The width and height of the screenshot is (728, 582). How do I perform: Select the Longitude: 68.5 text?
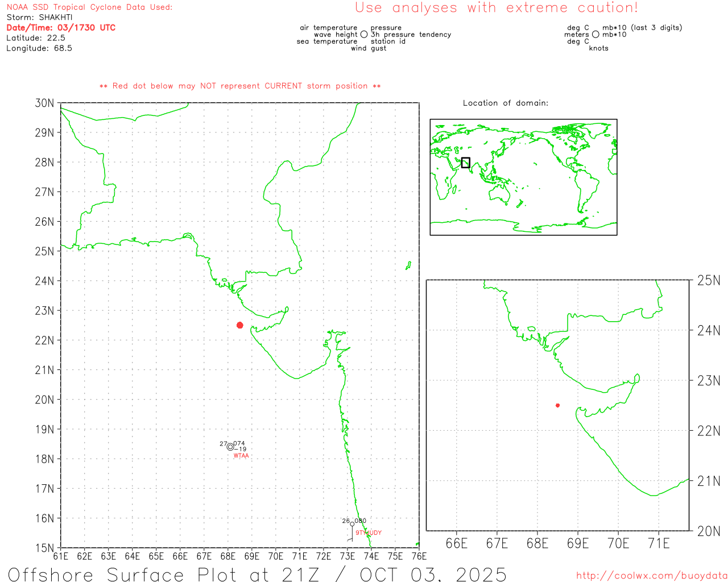[39, 48]
